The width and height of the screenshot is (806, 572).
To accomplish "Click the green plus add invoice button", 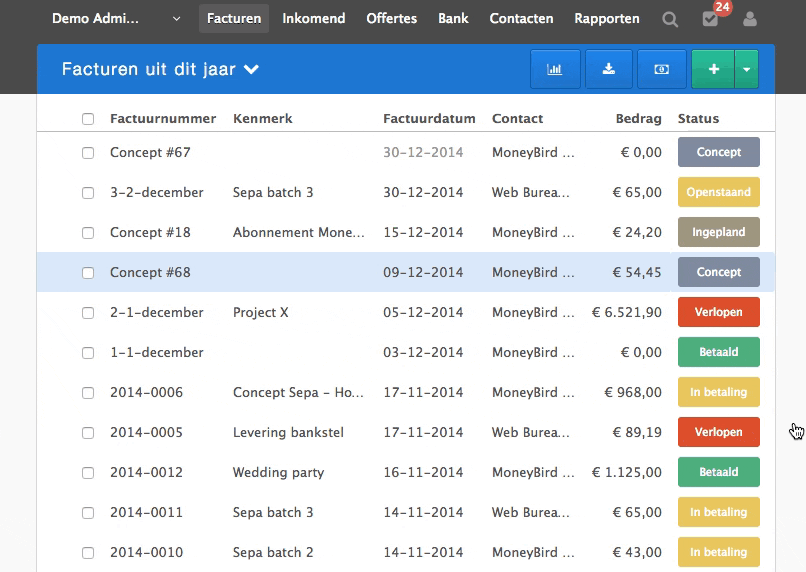I will 713,69.
